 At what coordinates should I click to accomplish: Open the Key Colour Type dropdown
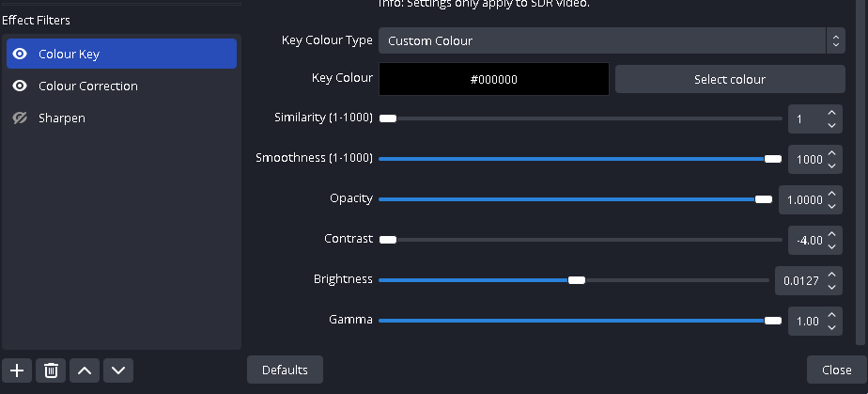(x=612, y=40)
